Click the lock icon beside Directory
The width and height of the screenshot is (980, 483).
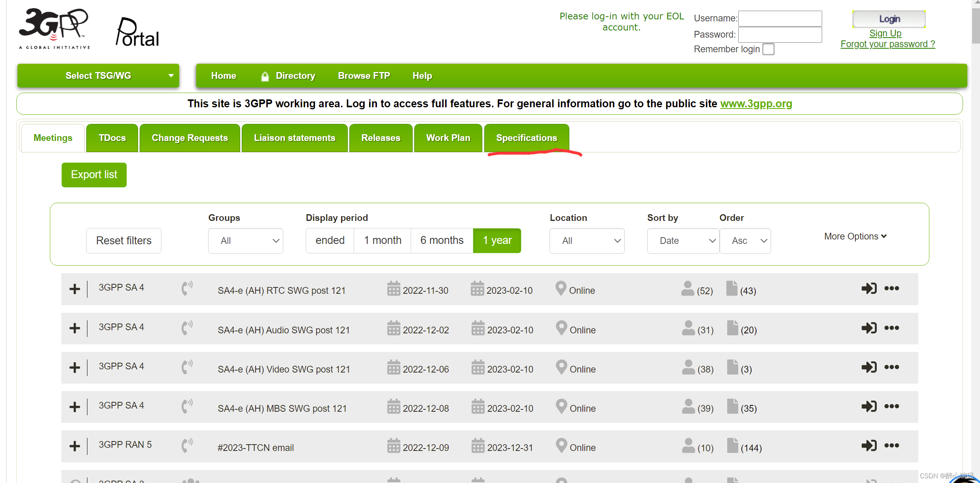point(265,76)
